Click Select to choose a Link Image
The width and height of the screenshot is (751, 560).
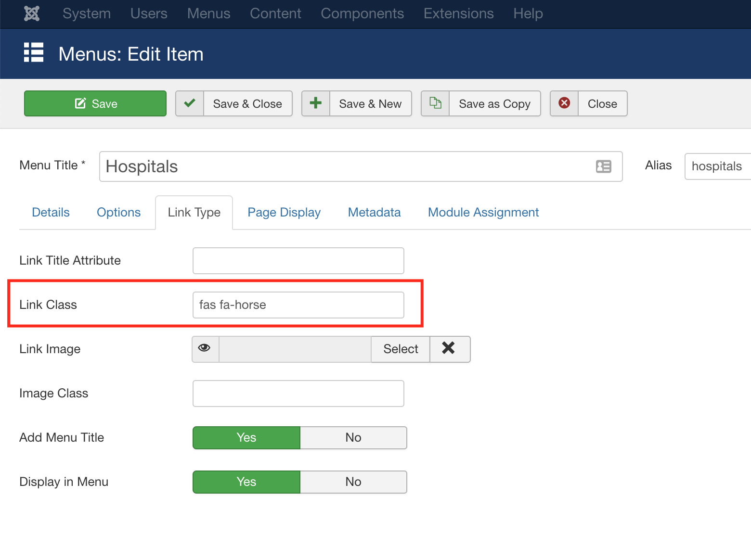[x=401, y=349]
